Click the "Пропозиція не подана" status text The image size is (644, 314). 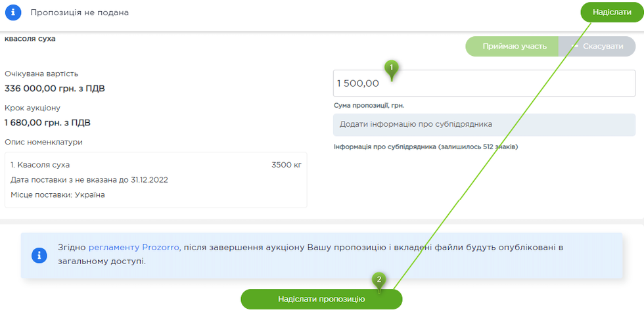coord(80,12)
